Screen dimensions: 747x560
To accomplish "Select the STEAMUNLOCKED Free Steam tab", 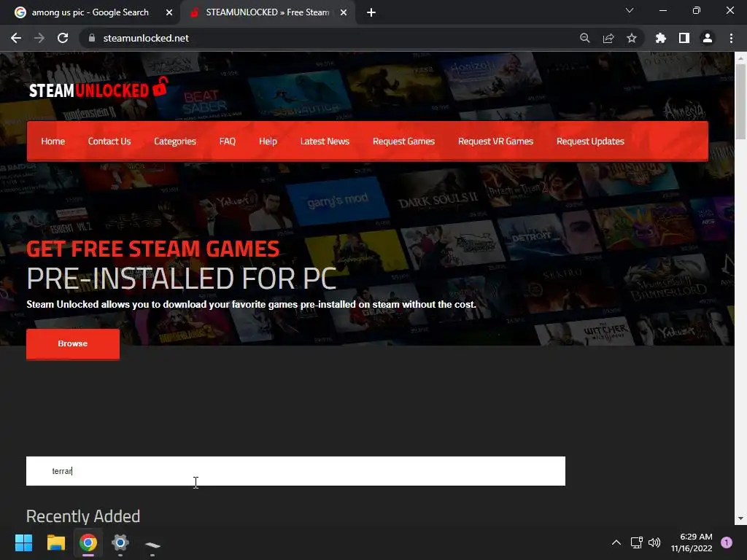I will [x=267, y=12].
